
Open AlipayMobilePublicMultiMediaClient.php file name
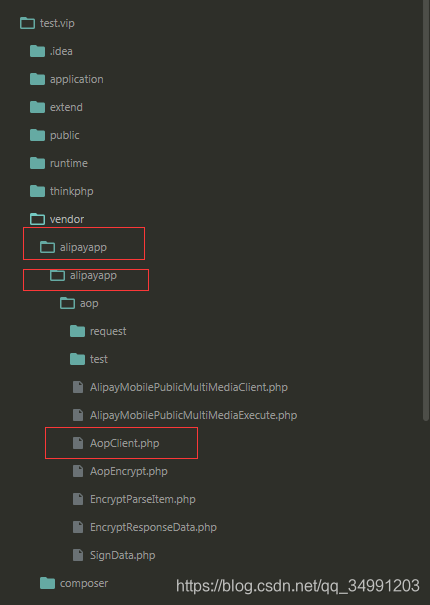click(189, 387)
